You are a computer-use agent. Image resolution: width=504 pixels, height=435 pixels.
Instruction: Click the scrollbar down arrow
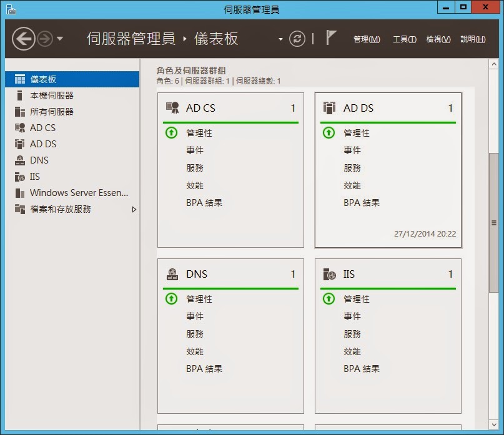click(494, 425)
